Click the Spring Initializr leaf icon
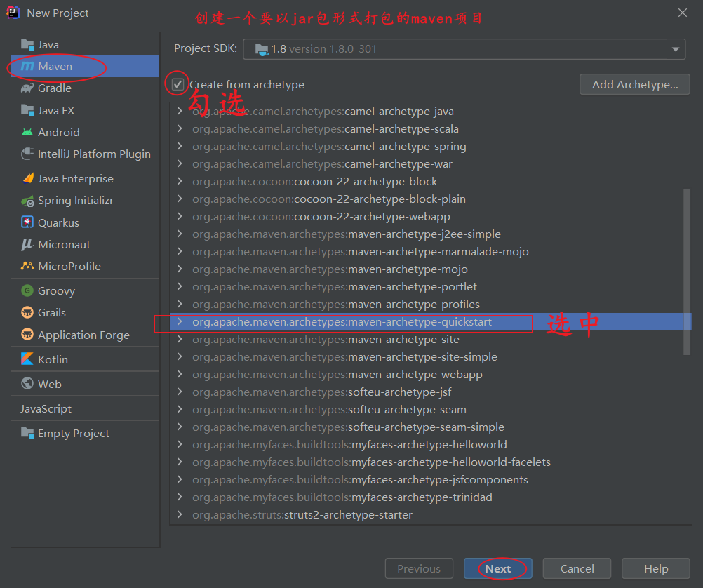The height and width of the screenshot is (588, 703). click(x=27, y=201)
